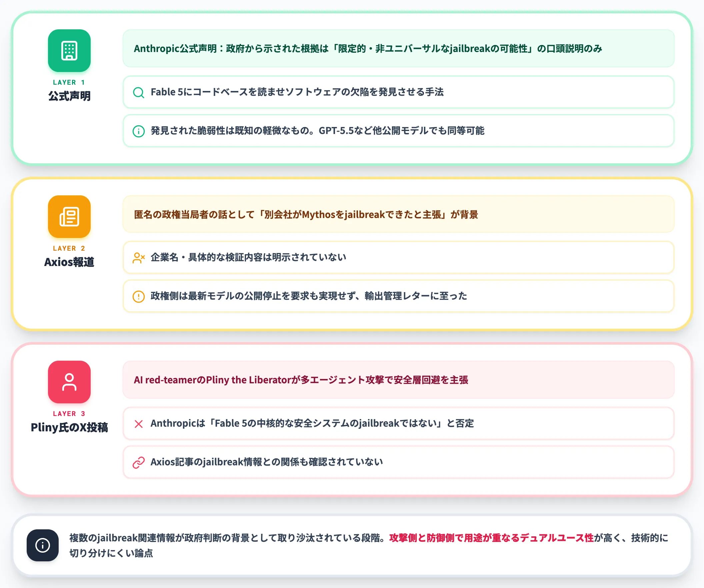704x588 pixels.
Task: Click the green building icon for Layer 1
Action: click(69, 51)
